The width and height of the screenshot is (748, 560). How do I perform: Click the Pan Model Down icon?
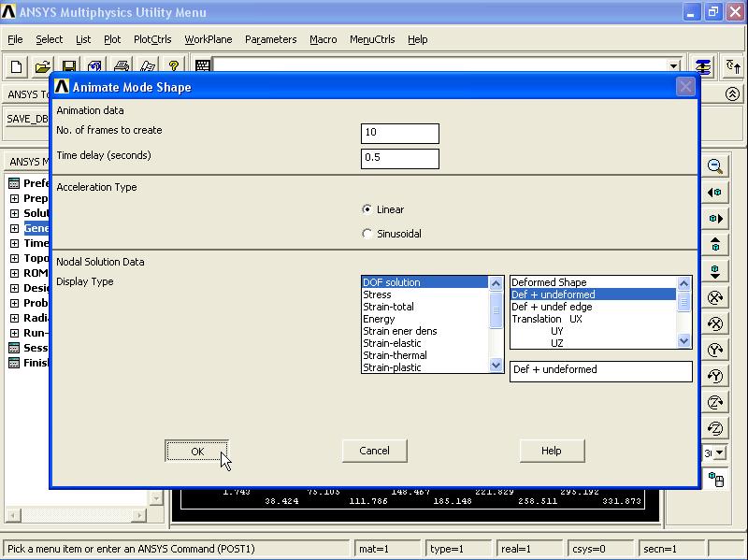pos(714,271)
